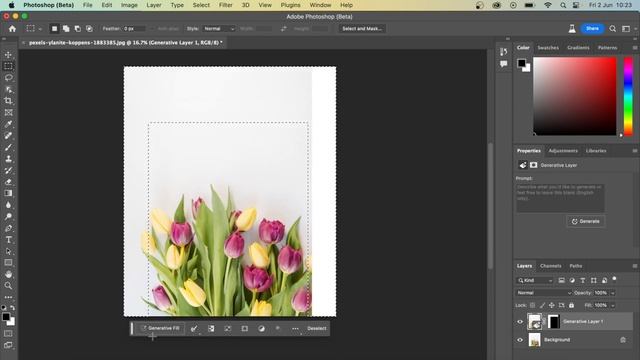Open the Style dropdown set to Normal
The width and height of the screenshot is (640, 360).
(x=219, y=29)
